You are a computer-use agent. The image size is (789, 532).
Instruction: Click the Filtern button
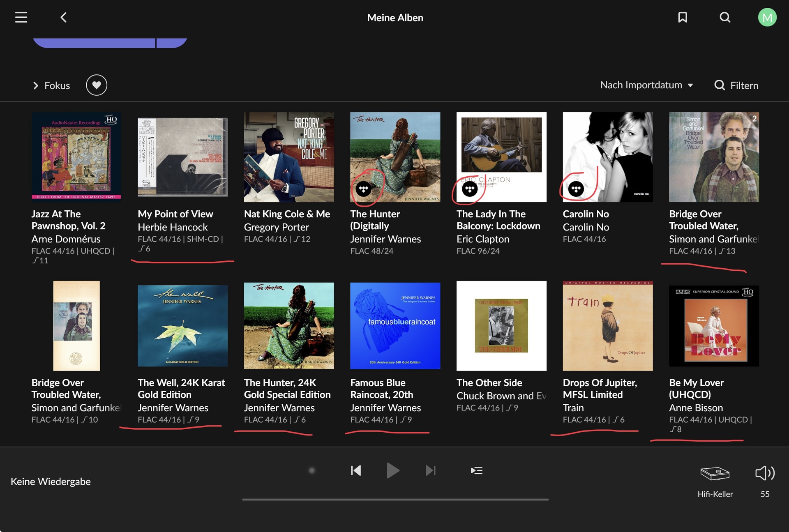(736, 85)
